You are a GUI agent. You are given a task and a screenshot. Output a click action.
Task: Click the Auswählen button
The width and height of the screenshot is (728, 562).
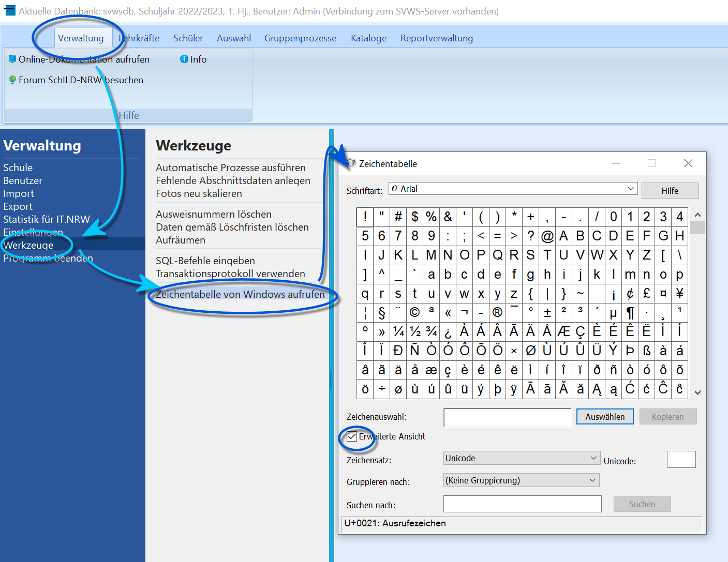(605, 417)
